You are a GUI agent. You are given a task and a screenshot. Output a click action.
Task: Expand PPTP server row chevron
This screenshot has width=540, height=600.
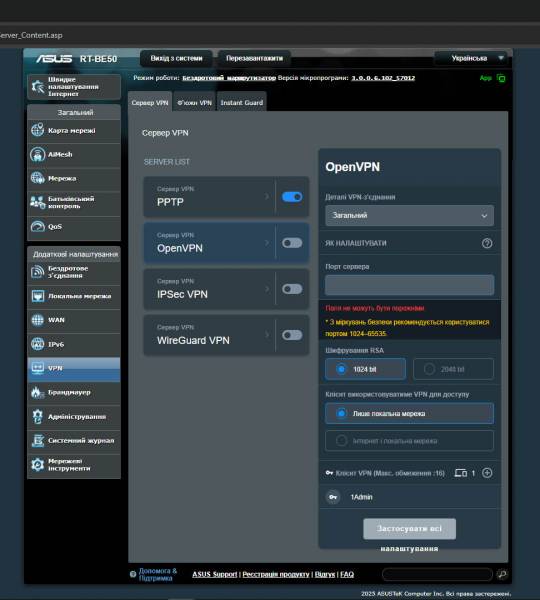pyautogui.click(x=267, y=196)
